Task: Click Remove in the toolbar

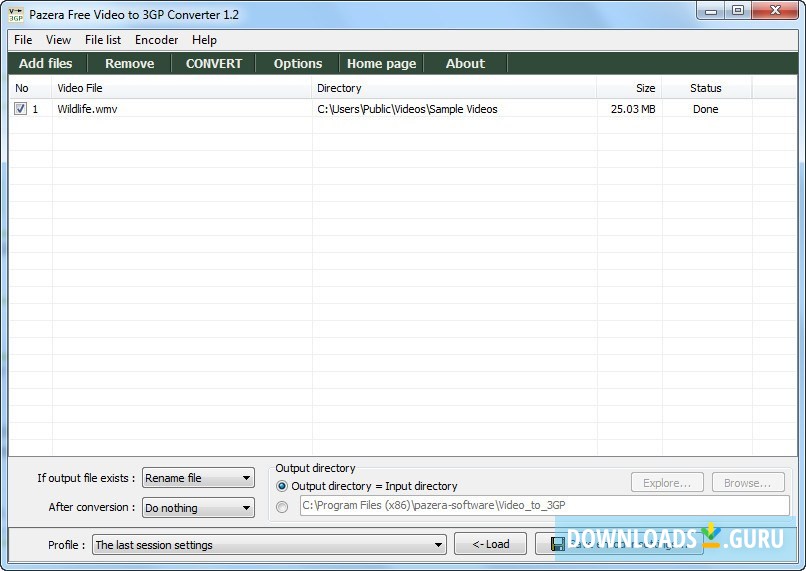Action: point(130,63)
